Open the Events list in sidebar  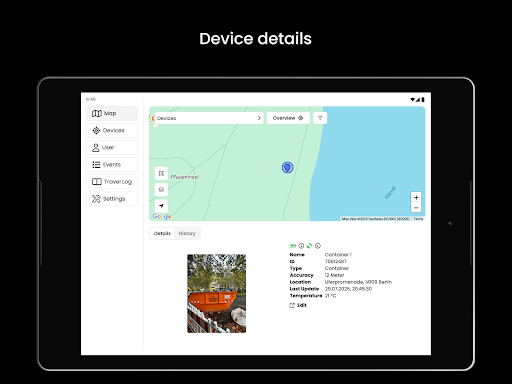click(112, 164)
